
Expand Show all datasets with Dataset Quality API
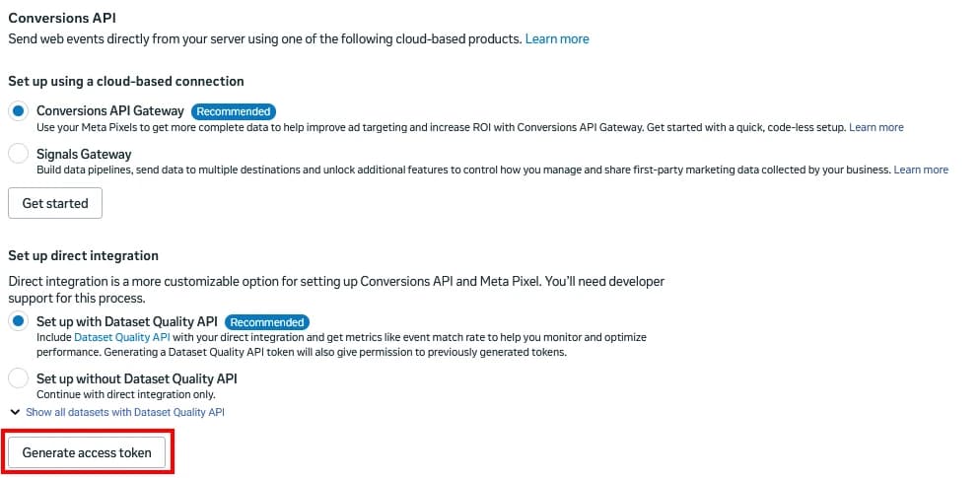125,412
